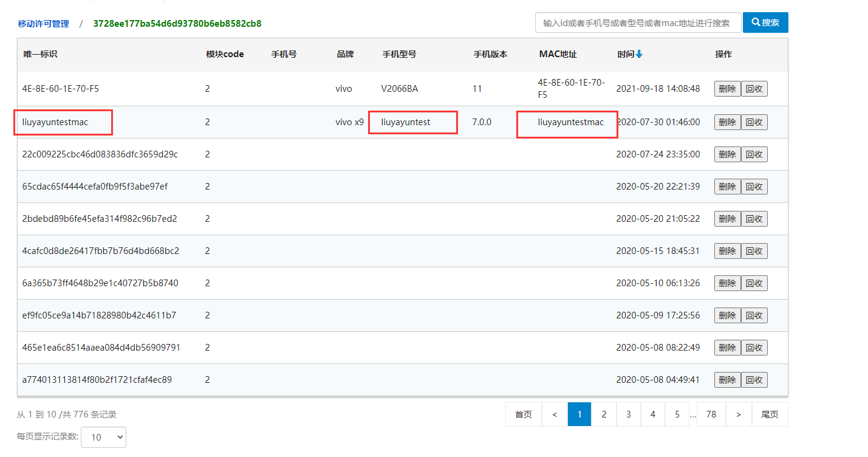868x457 pixels.
Task: Click the search input field
Action: (638, 22)
